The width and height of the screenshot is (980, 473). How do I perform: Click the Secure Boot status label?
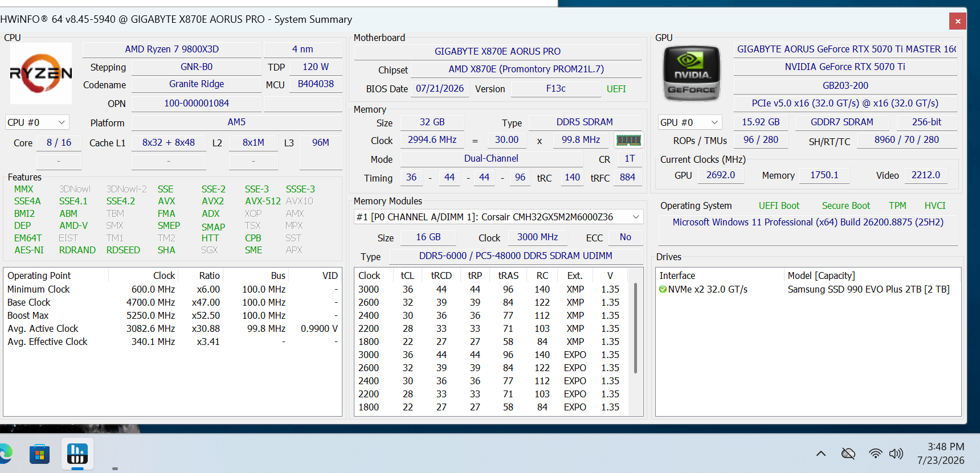846,205
